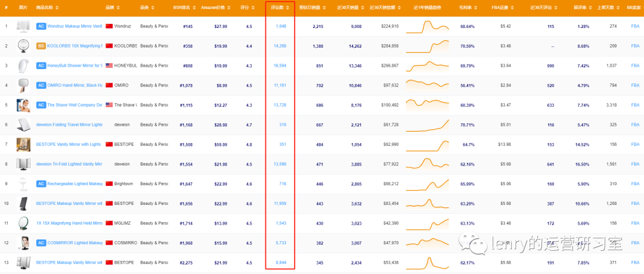This screenshot has width=644, height=274.
Task: Click BS badge on KOOLORBS 10X Magnifying row
Action: [x=41, y=46]
